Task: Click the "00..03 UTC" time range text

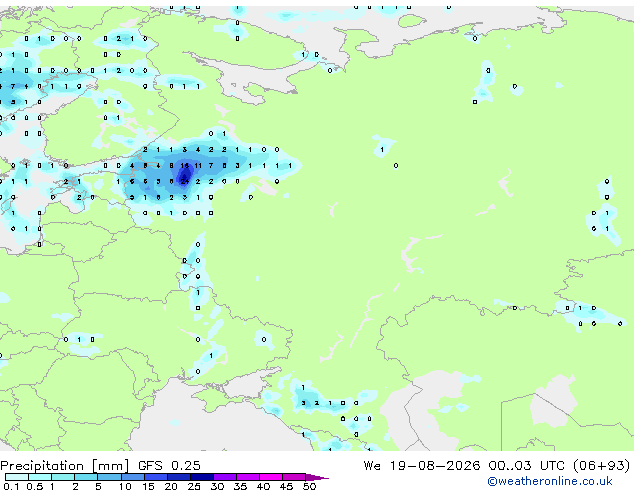Action: pyautogui.click(x=526, y=466)
